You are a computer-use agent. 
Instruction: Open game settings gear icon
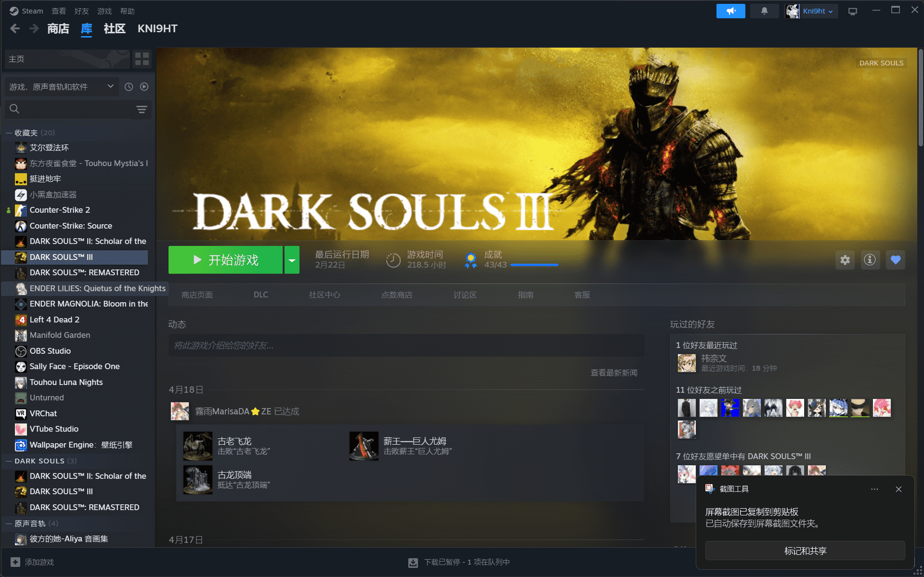(x=845, y=260)
